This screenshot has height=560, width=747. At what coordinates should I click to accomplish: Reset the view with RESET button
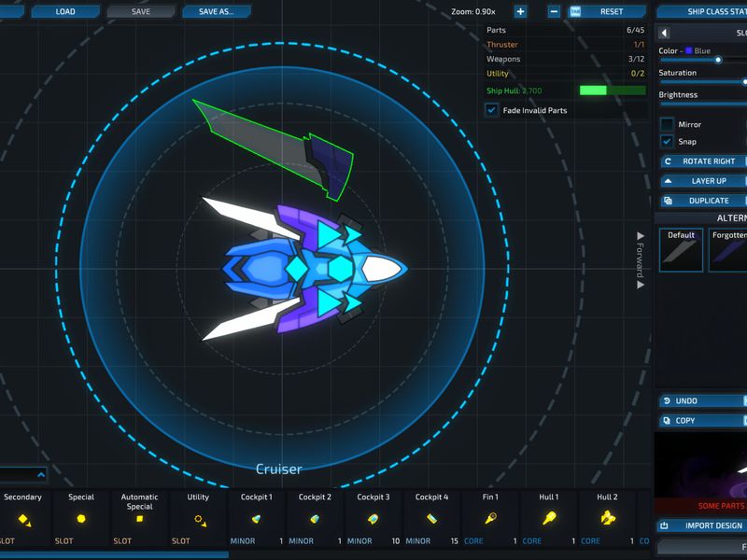(x=612, y=11)
